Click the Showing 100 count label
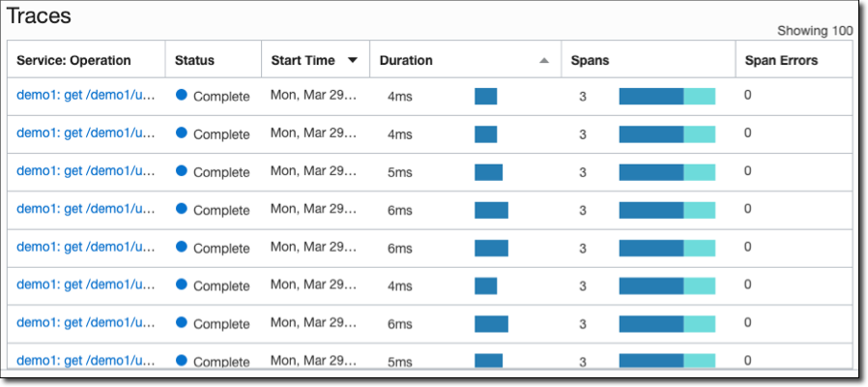868x387 pixels. 815,31
